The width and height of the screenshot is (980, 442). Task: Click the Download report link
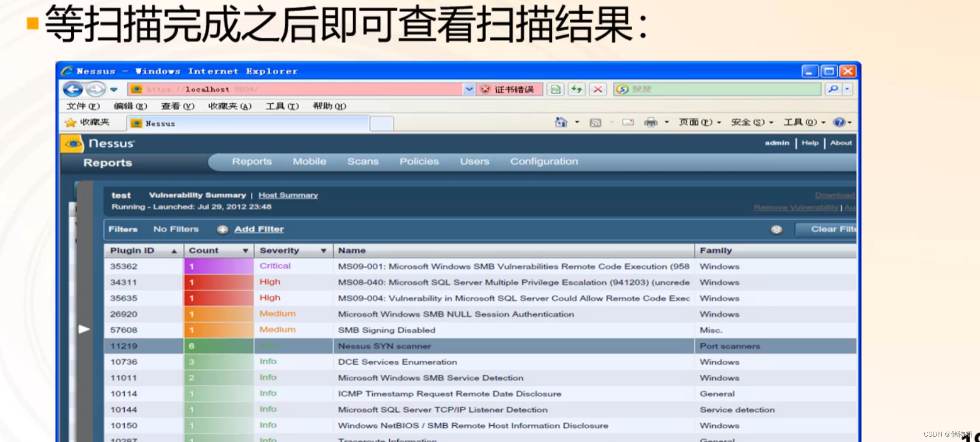coord(835,195)
